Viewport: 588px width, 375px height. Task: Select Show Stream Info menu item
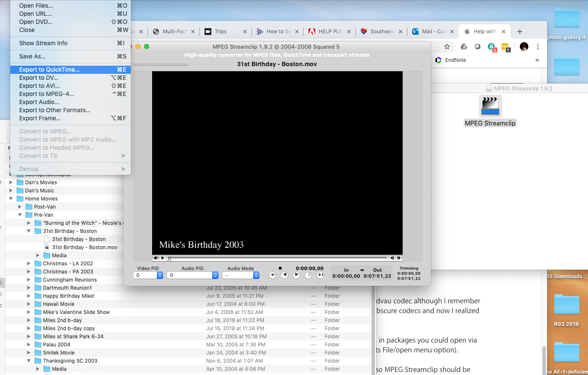point(70,43)
